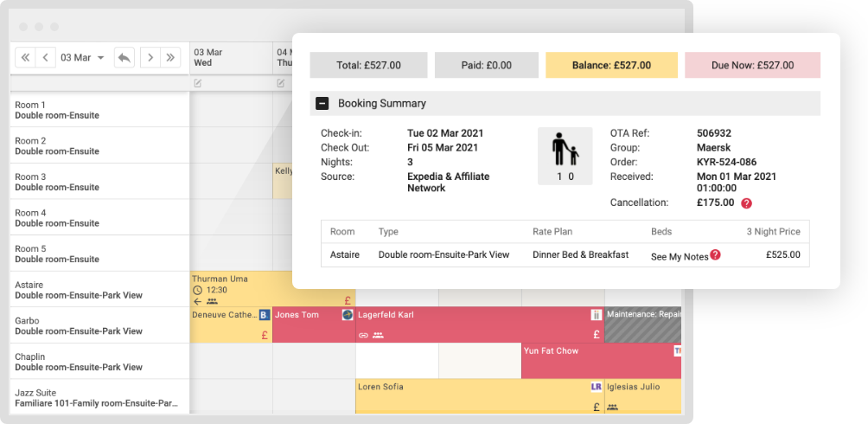Click the Dinner Bed & Breakfast rate plan

click(x=581, y=255)
